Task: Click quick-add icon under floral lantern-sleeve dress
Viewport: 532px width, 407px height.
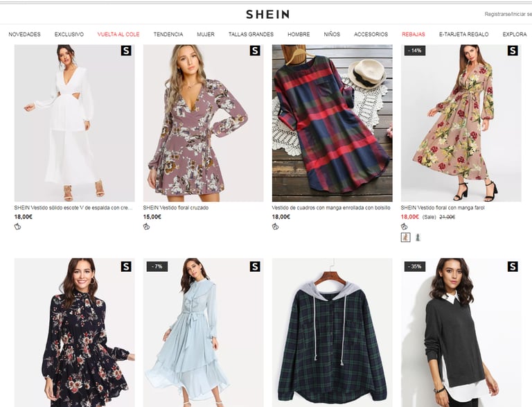Action: (x=404, y=227)
